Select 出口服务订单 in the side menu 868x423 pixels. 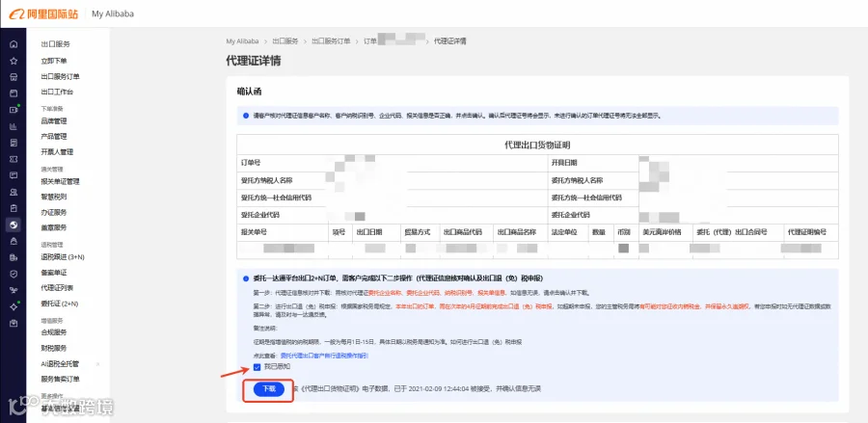[61, 76]
